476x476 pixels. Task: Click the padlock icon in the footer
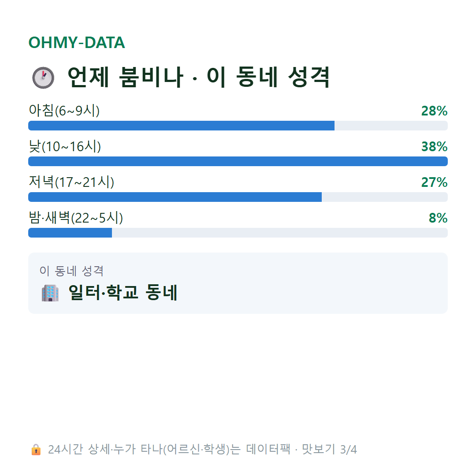36,450
